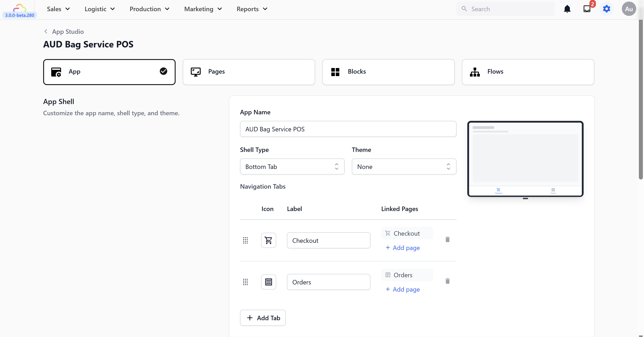This screenshot has width=644, height=337.
Task: Delete the Orders navigation tab
Action: (448, 281)
